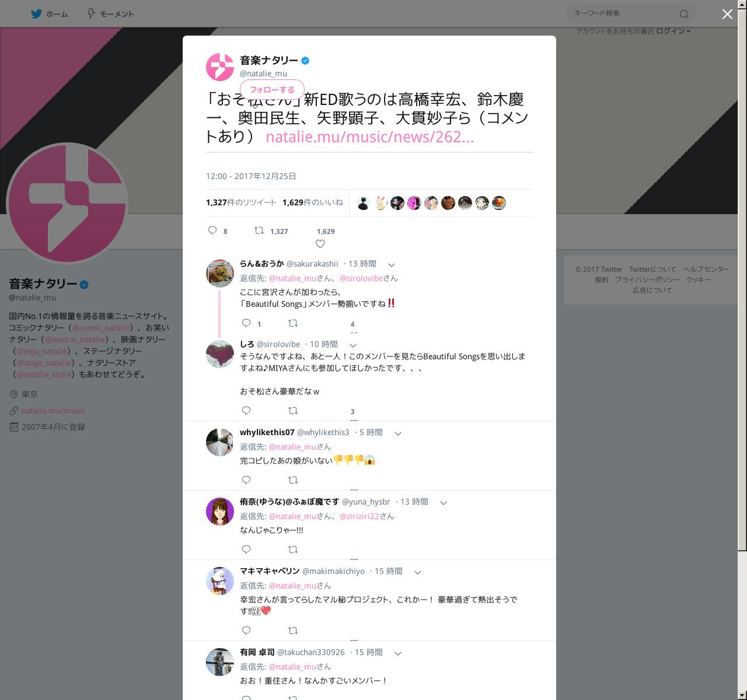Open the ホーム tab in the top navigation
The image size is (747, 700).
coord(50,14)
